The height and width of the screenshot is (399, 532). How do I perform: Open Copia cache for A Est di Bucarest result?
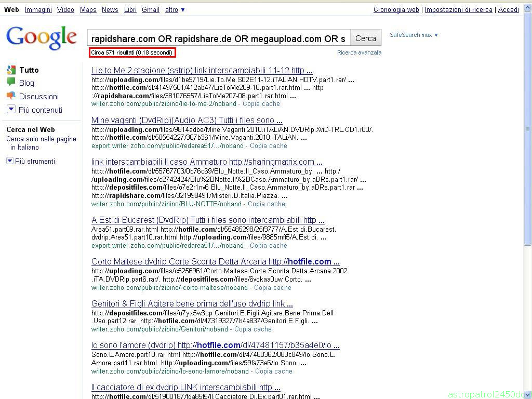[269, 246]
